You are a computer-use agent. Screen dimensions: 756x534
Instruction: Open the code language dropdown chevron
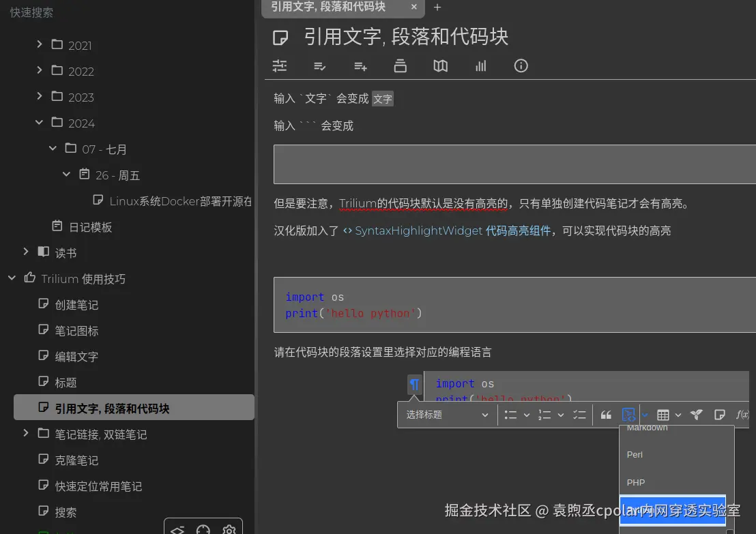[645, 414]
